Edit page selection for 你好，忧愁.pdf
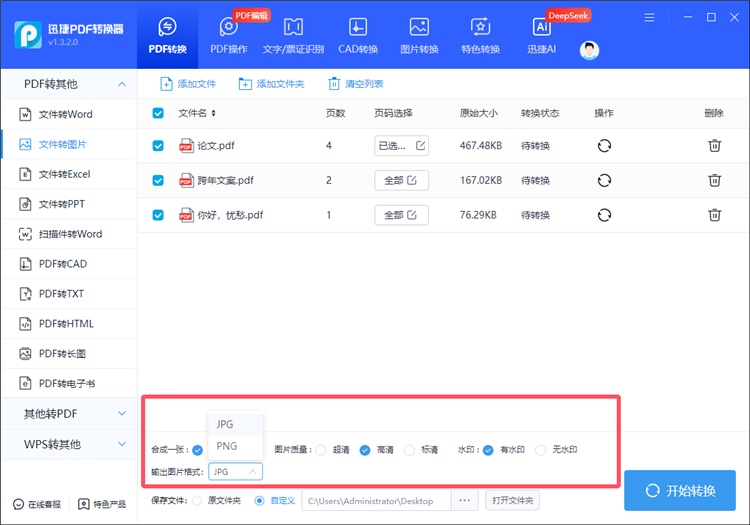 coord(401,215)
